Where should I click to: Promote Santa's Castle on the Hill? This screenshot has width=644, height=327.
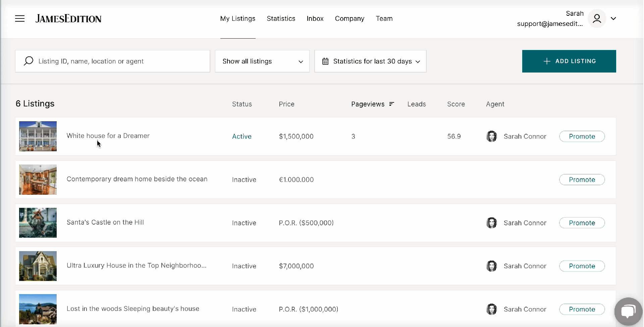[x=582, y=223]
